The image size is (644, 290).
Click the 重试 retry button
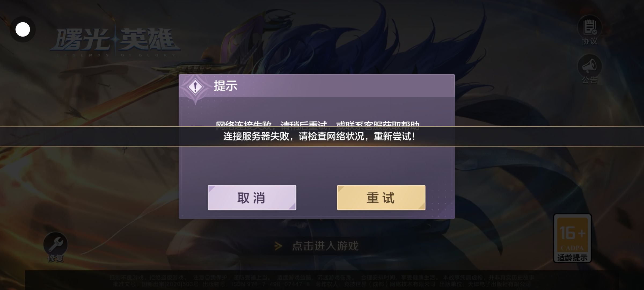coord(381,198)
